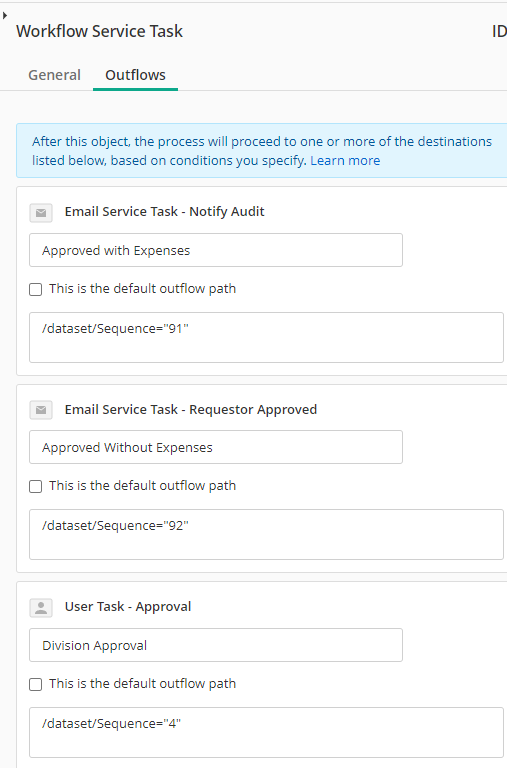
Task: Click the Email Service Task - Notify Audit heading
Action: tap(165, 212)
